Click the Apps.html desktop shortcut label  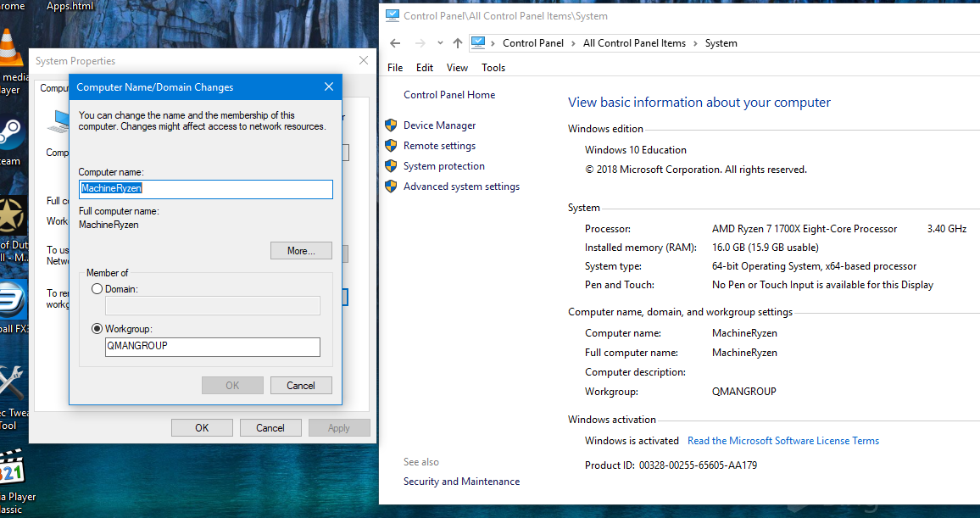coord(70,6)
